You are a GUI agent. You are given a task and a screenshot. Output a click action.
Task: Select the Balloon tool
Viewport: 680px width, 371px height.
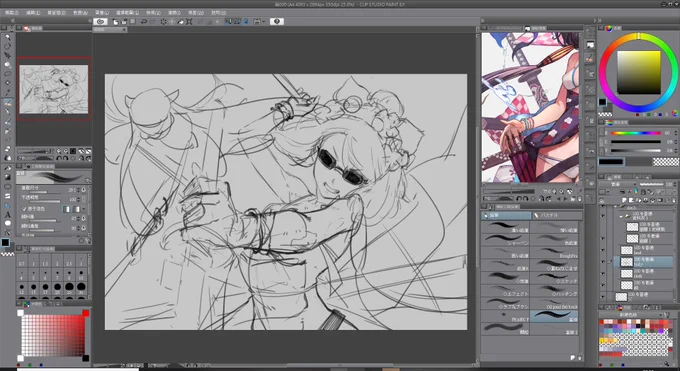click(x=7, y=223)
